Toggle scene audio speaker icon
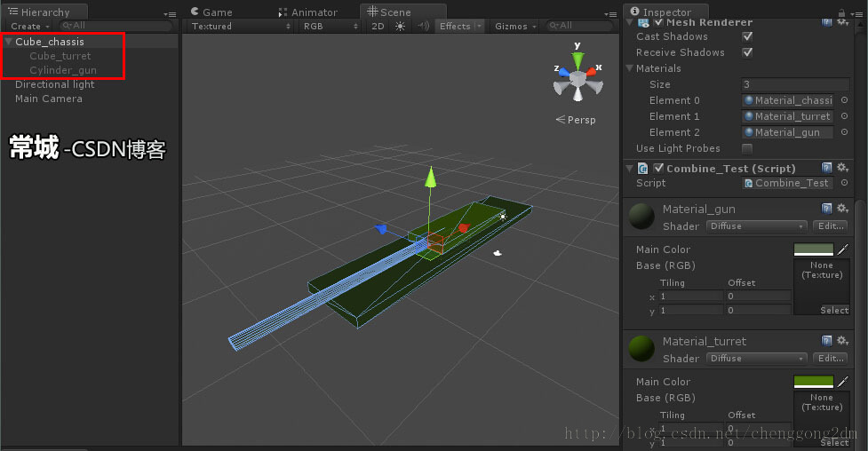 424,26
